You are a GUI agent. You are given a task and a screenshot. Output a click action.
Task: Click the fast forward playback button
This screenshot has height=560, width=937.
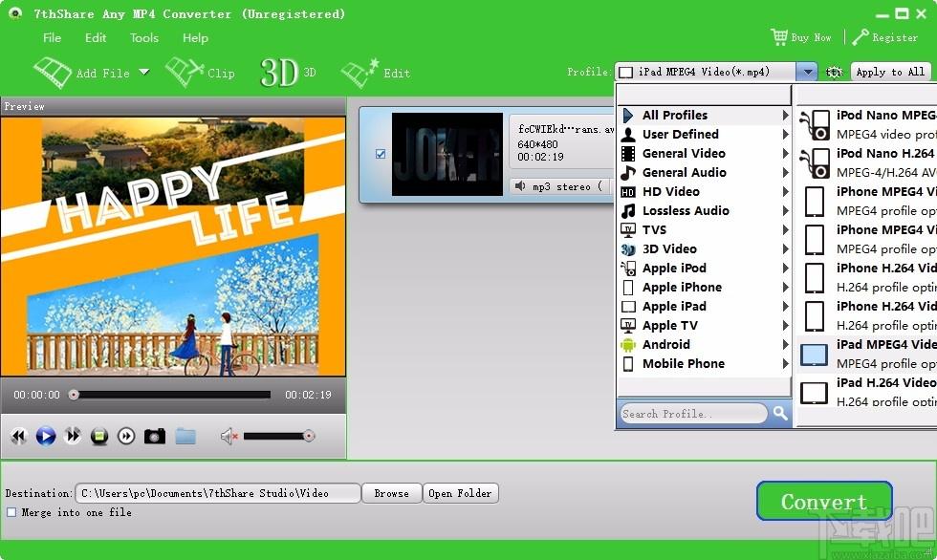(73, 437)
